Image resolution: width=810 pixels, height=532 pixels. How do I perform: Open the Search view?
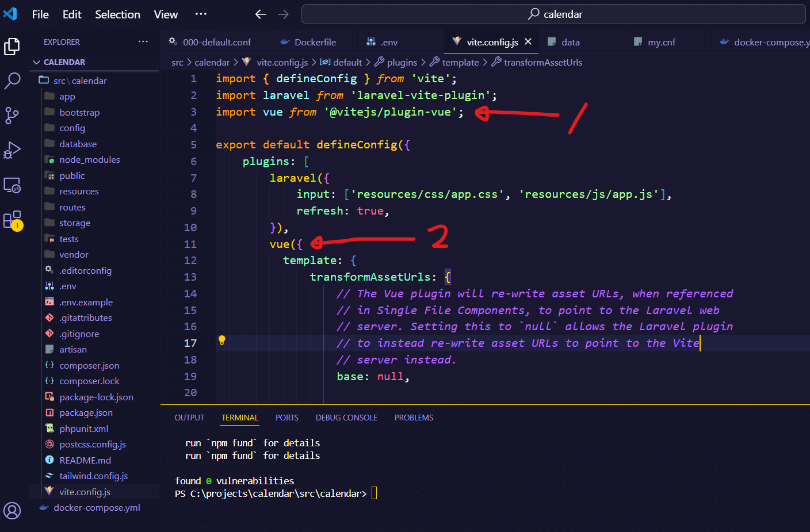coord(12,81)
